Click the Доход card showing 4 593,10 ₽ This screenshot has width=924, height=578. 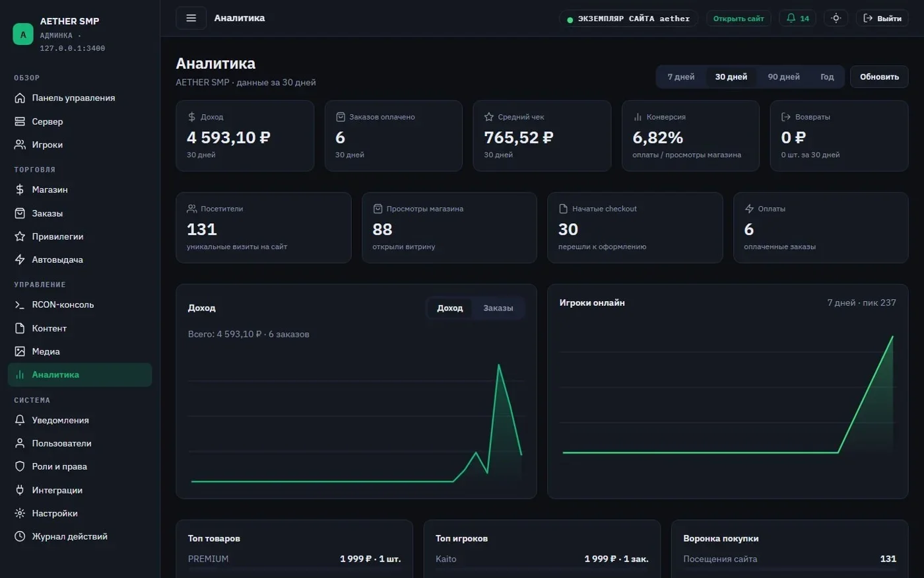coord(245,135)
